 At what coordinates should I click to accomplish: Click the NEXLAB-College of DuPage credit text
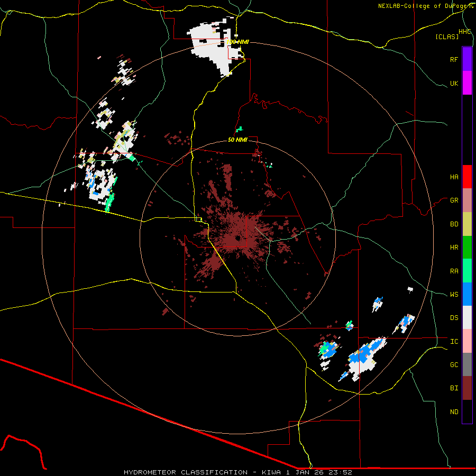(424, 6)
